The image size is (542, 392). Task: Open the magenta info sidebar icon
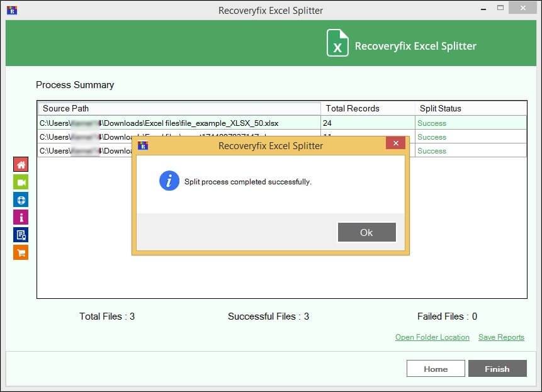pyautogui.click(x=21, y=217)
